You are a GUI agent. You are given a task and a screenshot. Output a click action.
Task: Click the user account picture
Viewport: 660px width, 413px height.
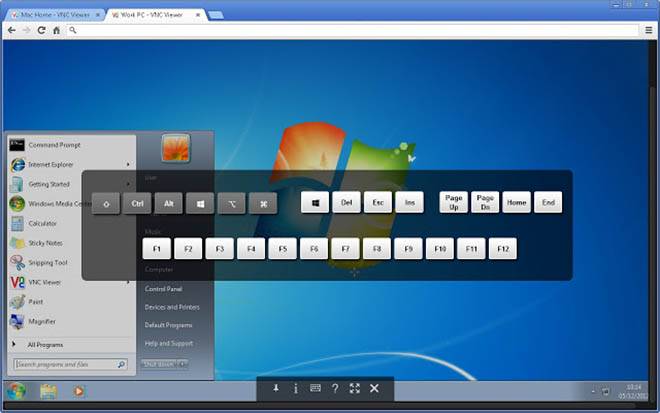click(x=176, y=148)
